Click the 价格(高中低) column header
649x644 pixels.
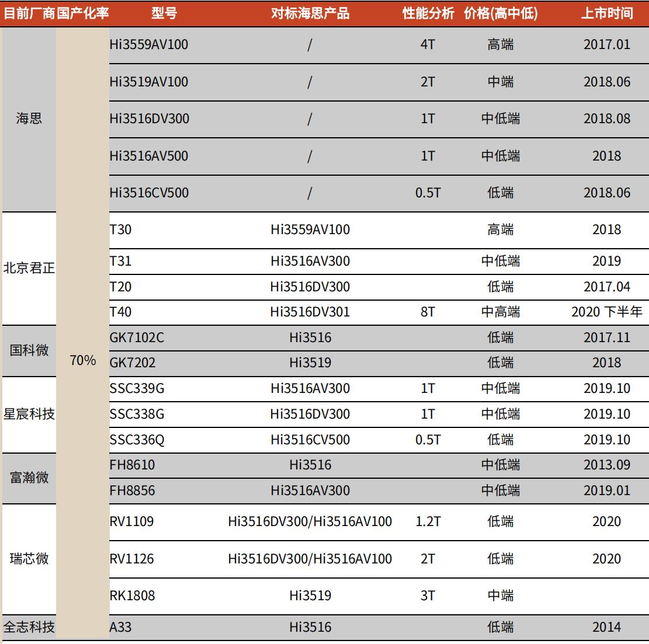click(501, 13)
